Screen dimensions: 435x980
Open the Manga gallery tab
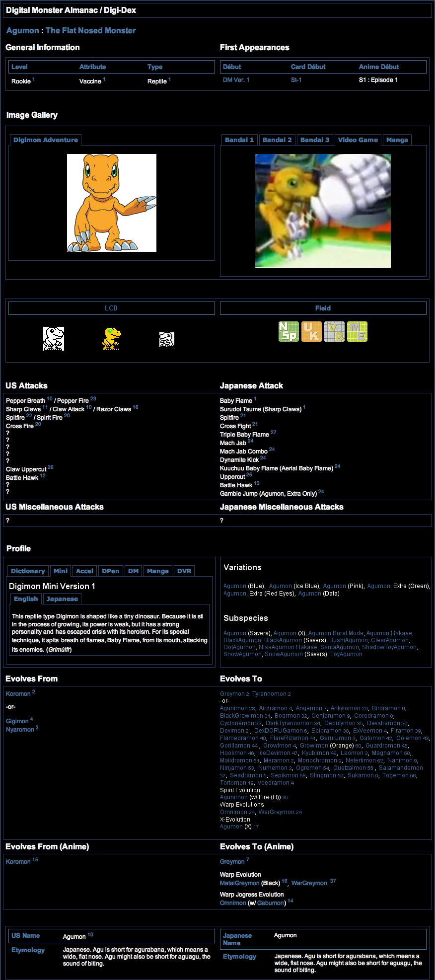pyautogui.click(x=397, y=140)
